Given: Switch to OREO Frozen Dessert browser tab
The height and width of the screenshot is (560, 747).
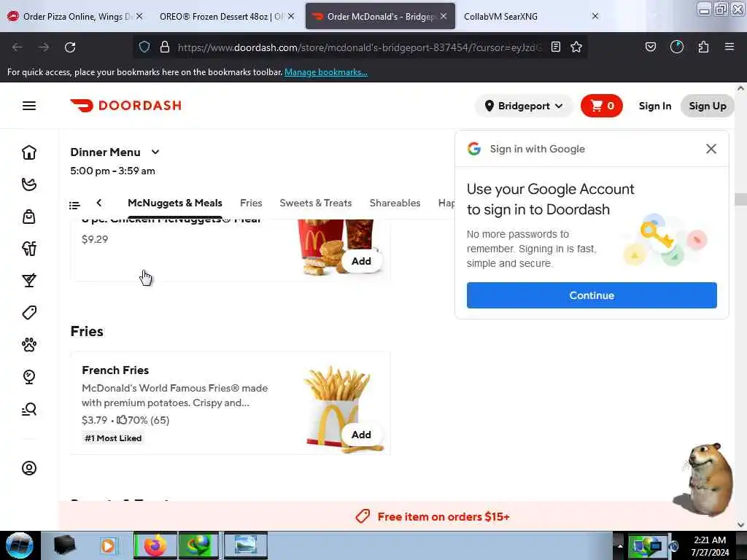Looking at the screenshot, I should point(226,16).
